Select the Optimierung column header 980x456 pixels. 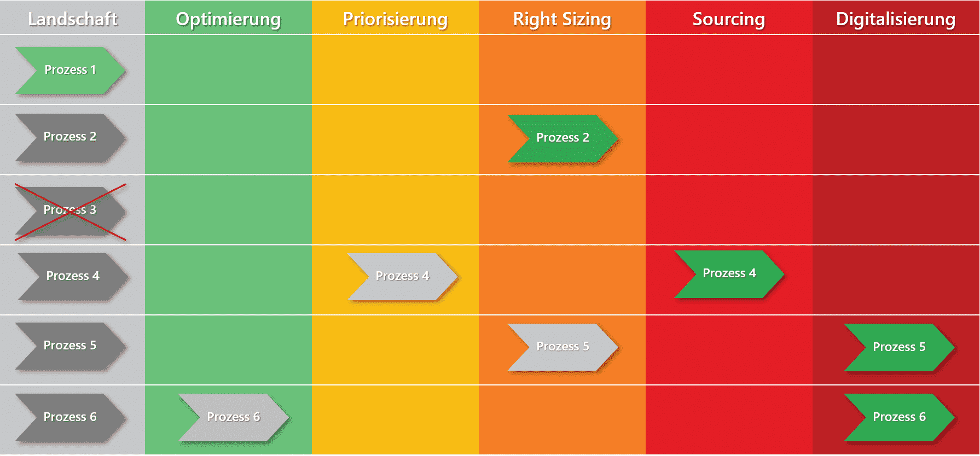[228, 19]
